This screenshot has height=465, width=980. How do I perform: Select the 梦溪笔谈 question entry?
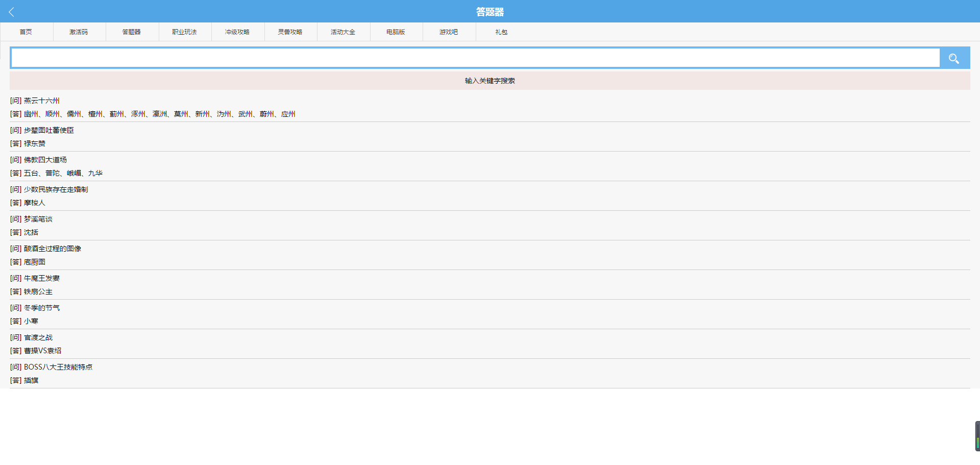click(38, 219)
